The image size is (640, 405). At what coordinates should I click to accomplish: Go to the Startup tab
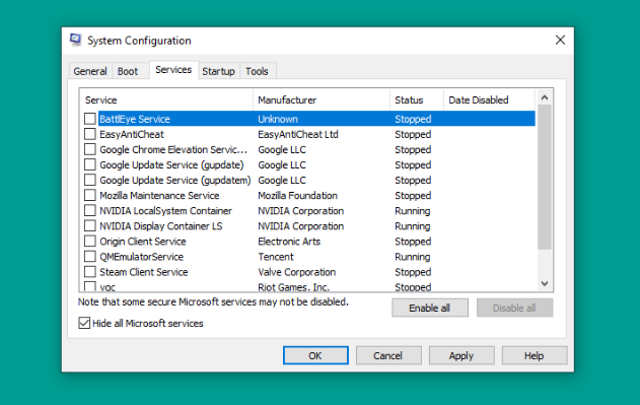coord(219,71)
